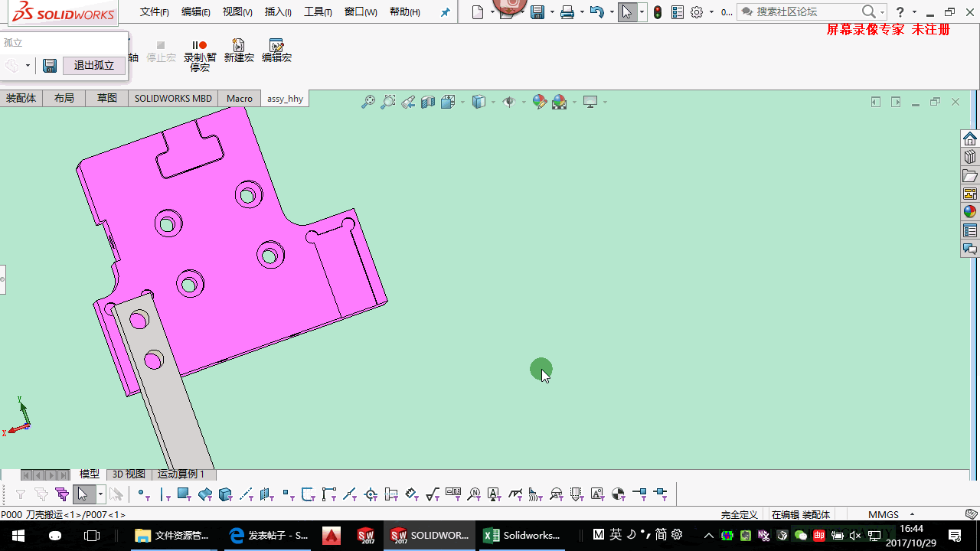Expand Undo history dropdown arrow
The image size is (980, 551).
(x=611, y=12)
